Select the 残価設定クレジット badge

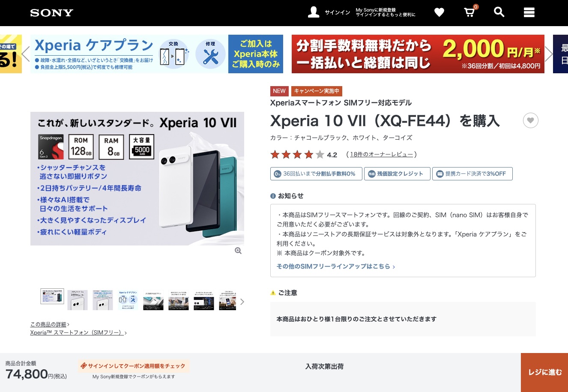(x=397, y=174)
